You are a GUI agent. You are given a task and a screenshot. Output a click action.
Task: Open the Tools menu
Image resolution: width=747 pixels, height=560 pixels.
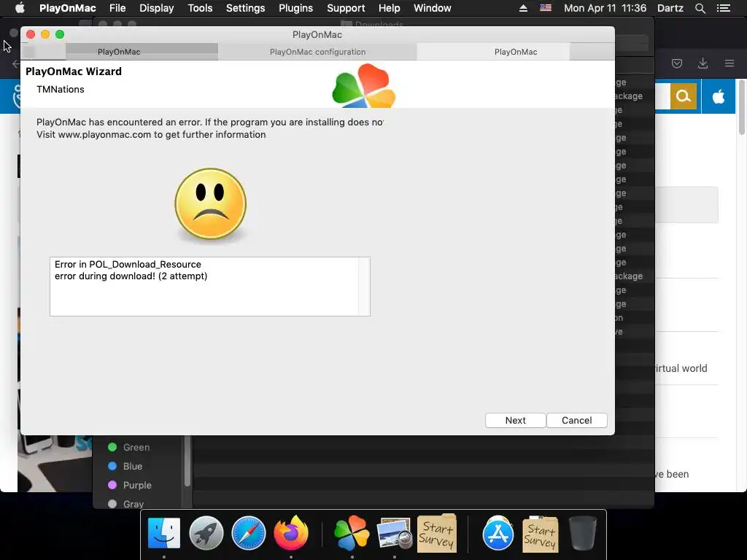200,8
